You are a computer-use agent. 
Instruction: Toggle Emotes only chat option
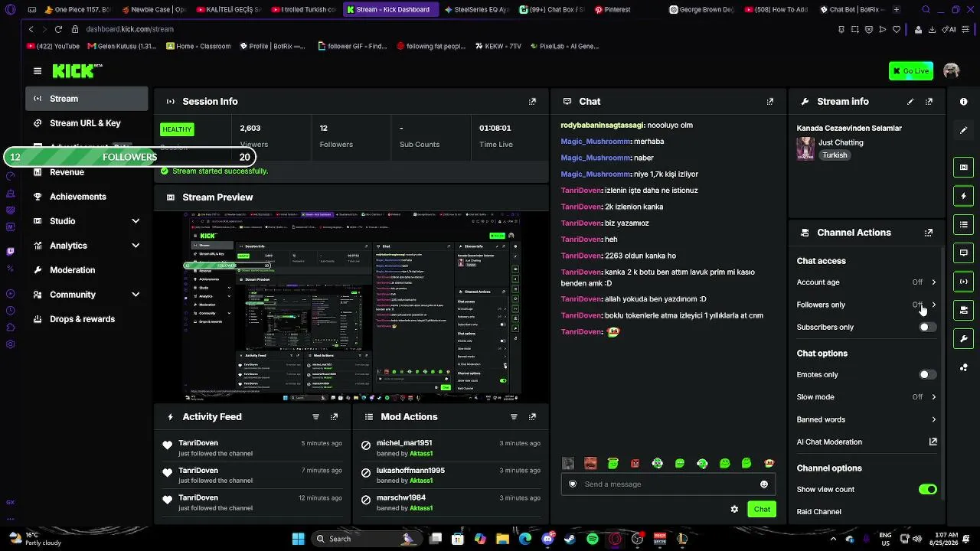927,375
